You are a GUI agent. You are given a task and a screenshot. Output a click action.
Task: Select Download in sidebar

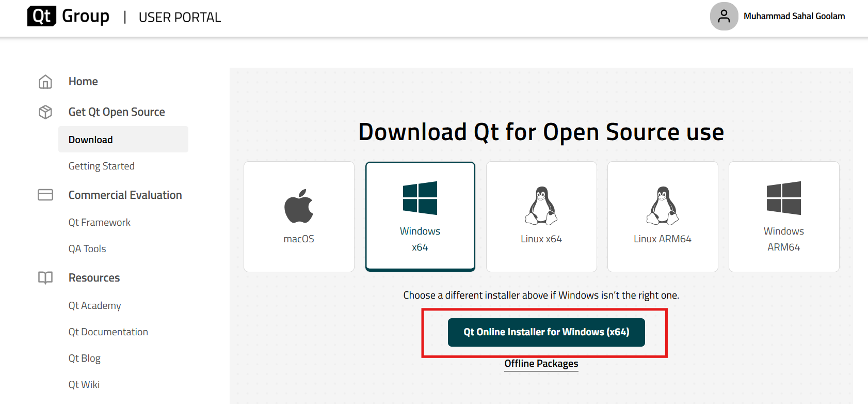[x=123, y=139]
